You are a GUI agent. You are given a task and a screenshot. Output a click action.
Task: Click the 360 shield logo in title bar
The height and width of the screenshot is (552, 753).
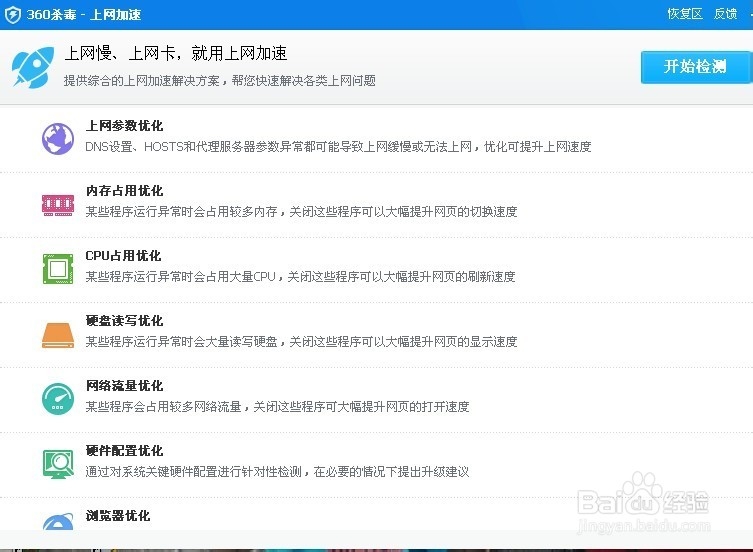pyautogui.click(x=12, y=14)
